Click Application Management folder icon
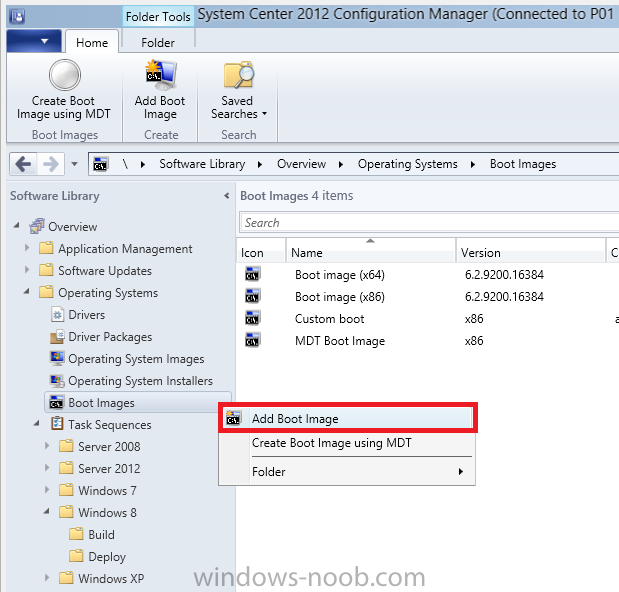Viewport: 619px width, 592px height. (46, 248)
